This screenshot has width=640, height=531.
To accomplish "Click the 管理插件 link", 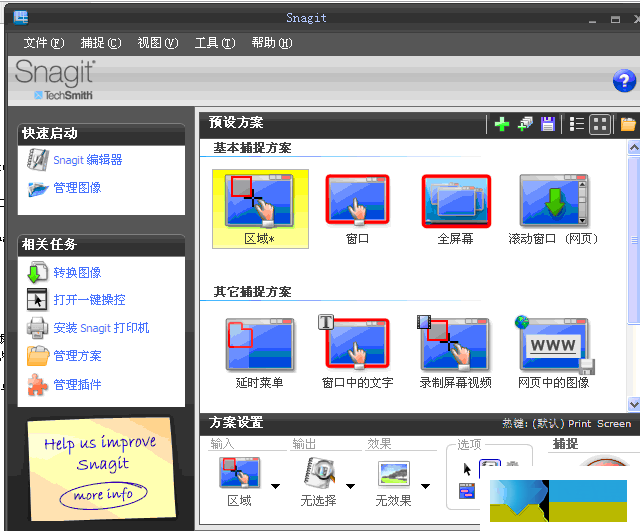I will 78,384.
